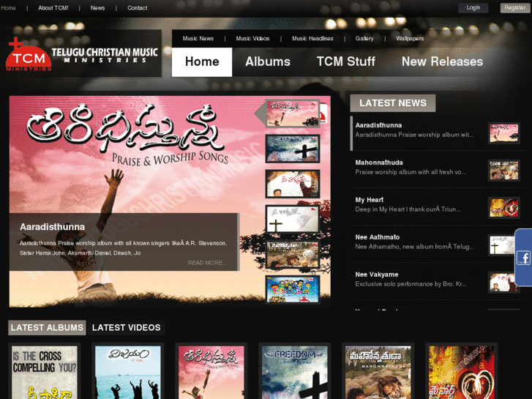Click Aaradisthunna news thumbnail image

coord(504,133)
